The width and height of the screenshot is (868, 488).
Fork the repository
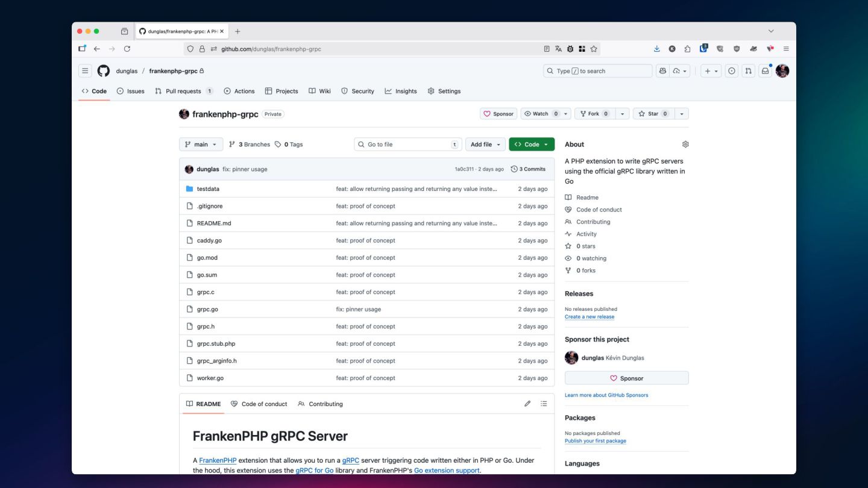(595, 114)
